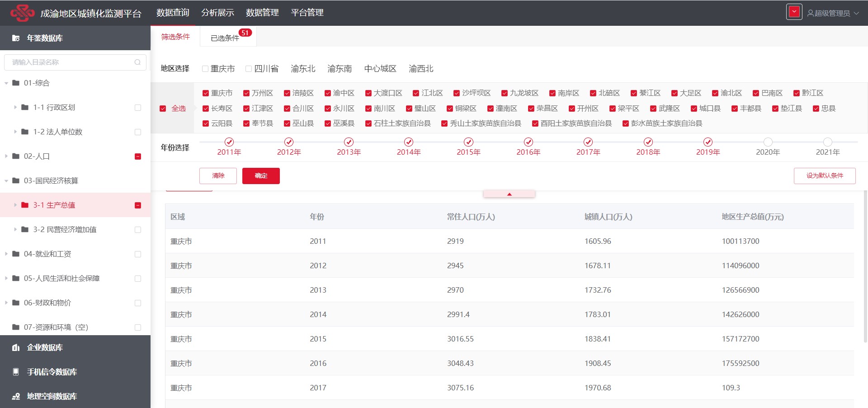Uncheck the 黔江区 checkbox
This screenshot has width=868, height=408.
[797, 93]
